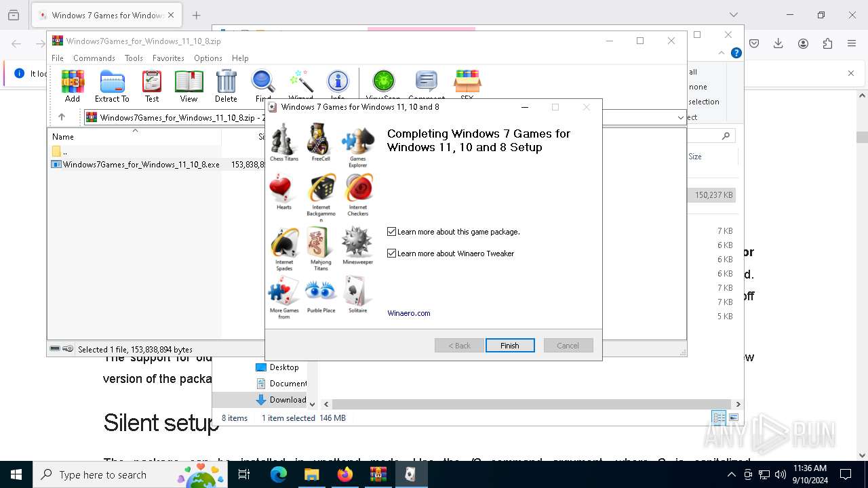Click the Task View taskbar icon
Viewport: 868px width, 488px height.
click(x=244, y=474)
